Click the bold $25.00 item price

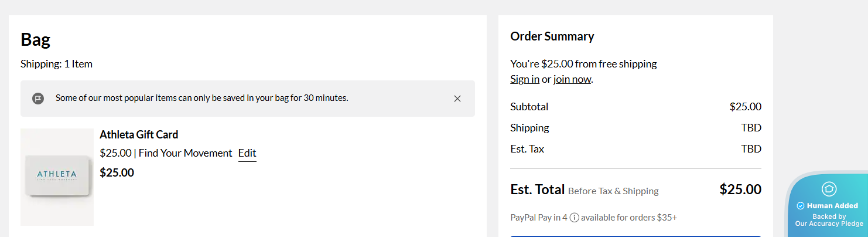click(117, 173)
